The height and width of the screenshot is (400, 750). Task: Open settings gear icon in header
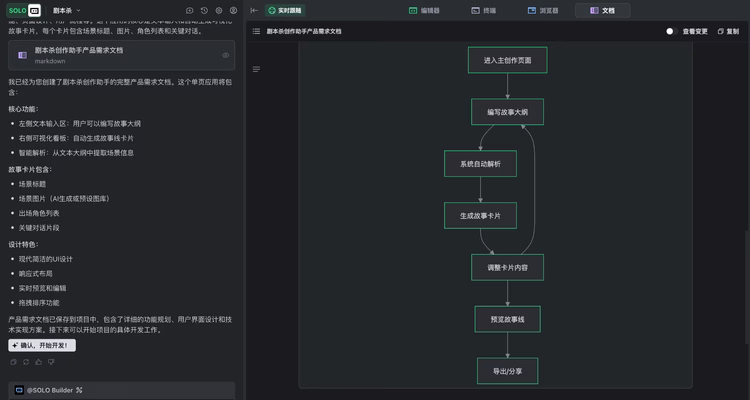(x=219, y=10)
